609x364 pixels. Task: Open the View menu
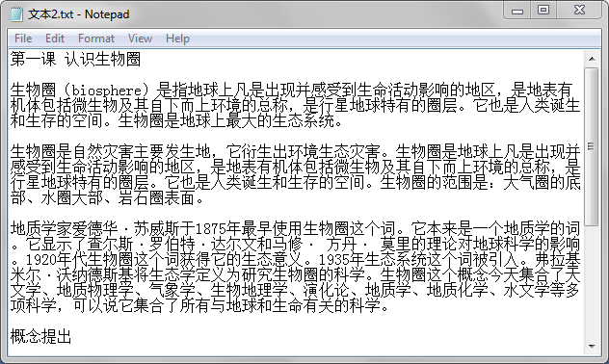point(140,39)
